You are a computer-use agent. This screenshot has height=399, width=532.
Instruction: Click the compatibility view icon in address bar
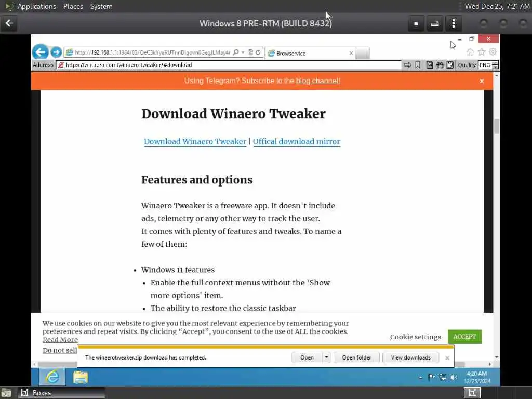pos(251,52)
